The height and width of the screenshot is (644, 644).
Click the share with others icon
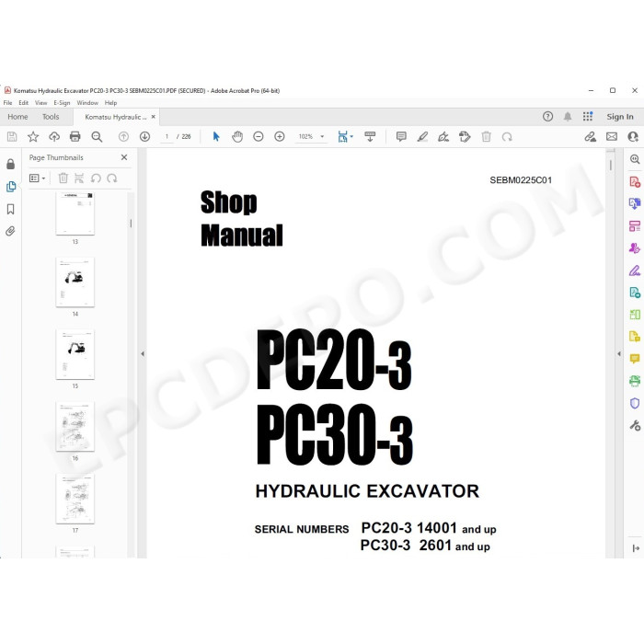[633, 137]
